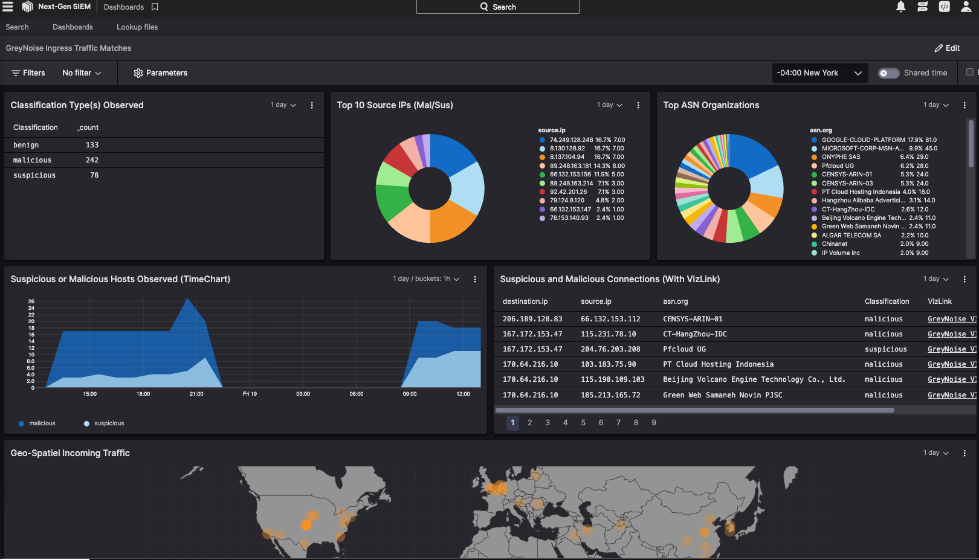Screen dimensions: 979x560
Task: Click the blue GOOGLE-CLOUD-PLATFORM legend swatch
Action: (814, 140)
